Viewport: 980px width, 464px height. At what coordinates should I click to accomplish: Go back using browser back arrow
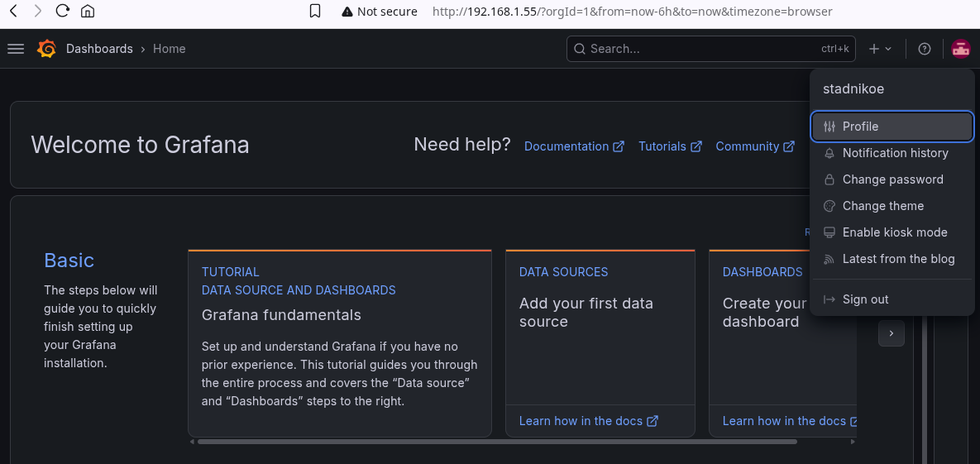point(14,11)
